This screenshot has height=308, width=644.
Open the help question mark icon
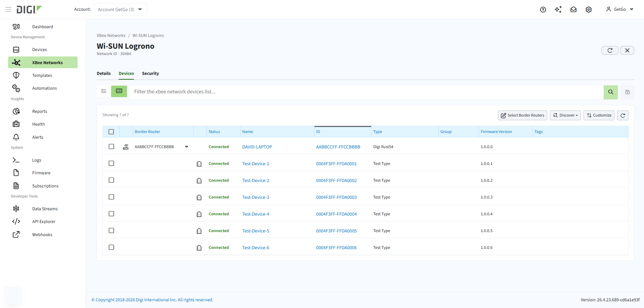[x=543, y=9]
